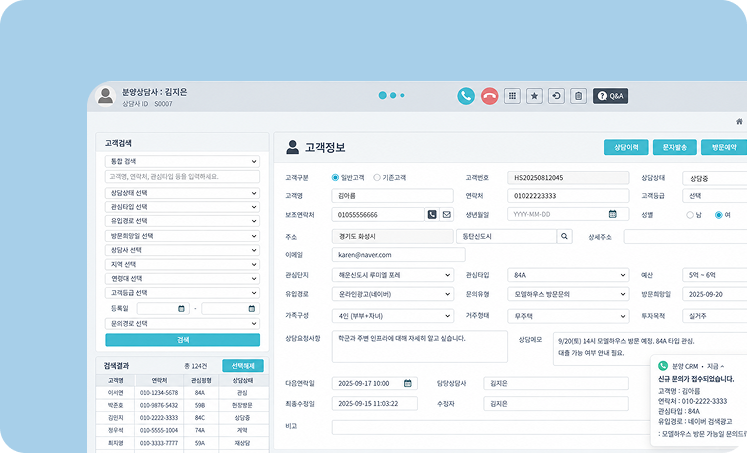Select the 김민지 row in search results
Image resolution: width=747 pixels, height=453 pixels.
point(182,418)
